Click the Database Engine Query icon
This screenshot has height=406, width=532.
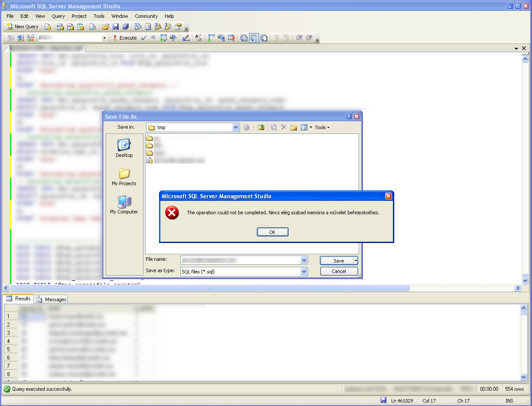[48, 27]
